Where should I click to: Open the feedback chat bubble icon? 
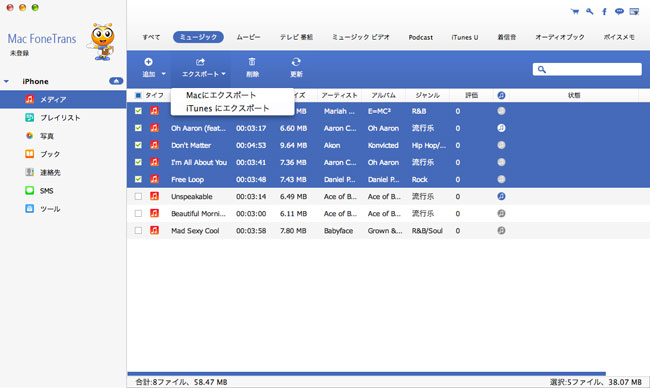click(x=619, y=12)
